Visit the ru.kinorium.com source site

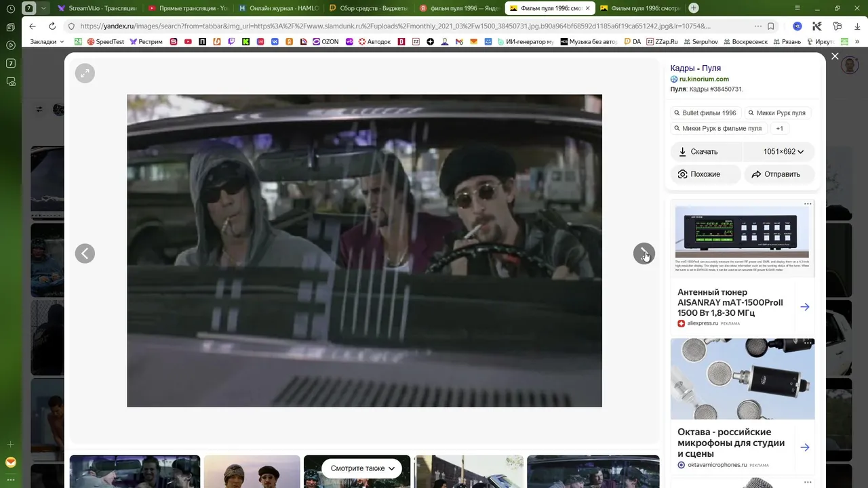[704, 79]
